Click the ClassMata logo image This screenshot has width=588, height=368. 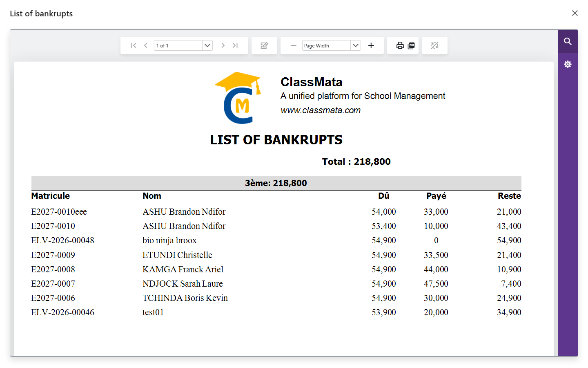pyautogui.click(x=238, y=98)
